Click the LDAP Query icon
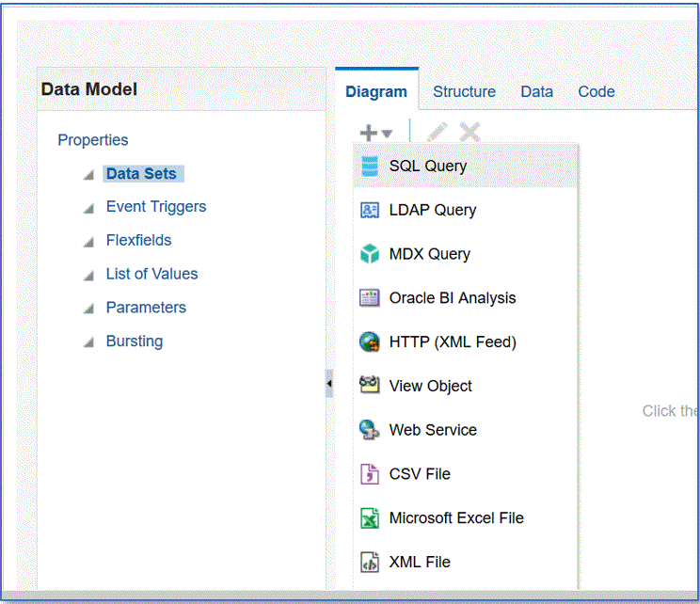Viewport: 700px width, 604px height. point(370,211)
